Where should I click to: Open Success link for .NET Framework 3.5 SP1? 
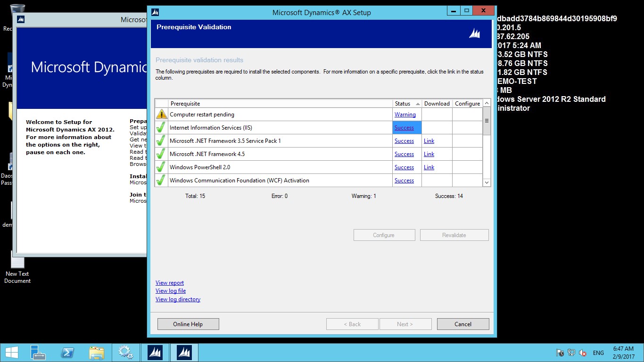pos(404,141)
